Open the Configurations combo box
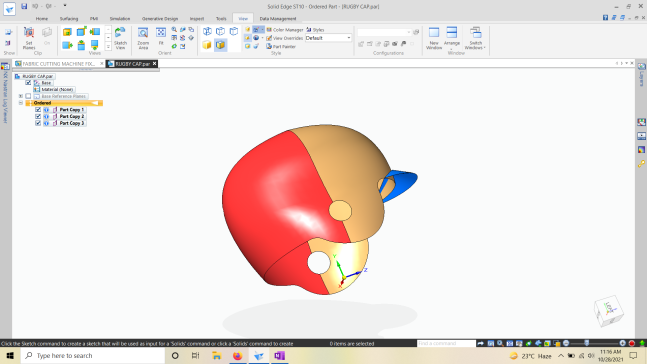Screen dimensions: 647x364 (385, 32)
